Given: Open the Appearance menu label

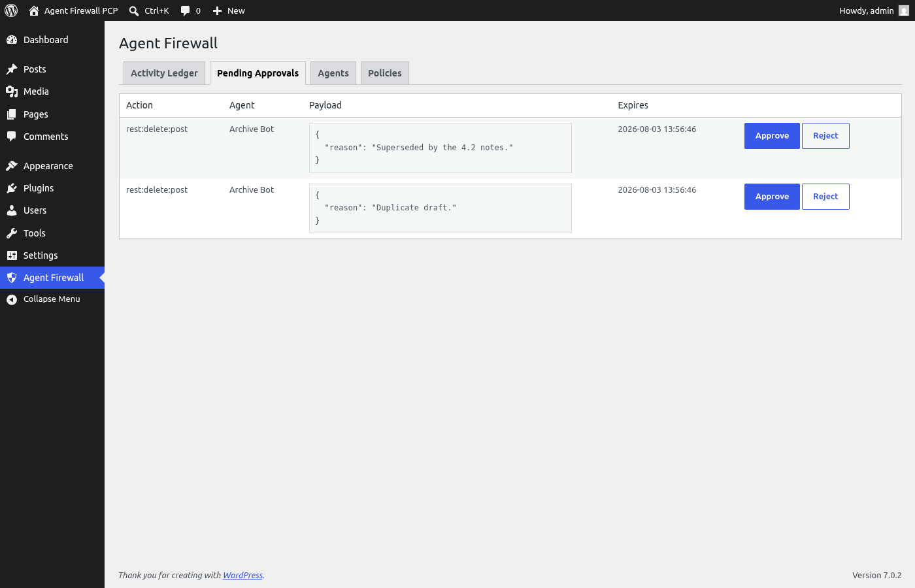Looking at the screenshot, I should pyautogui.click(x=48, y=166).
